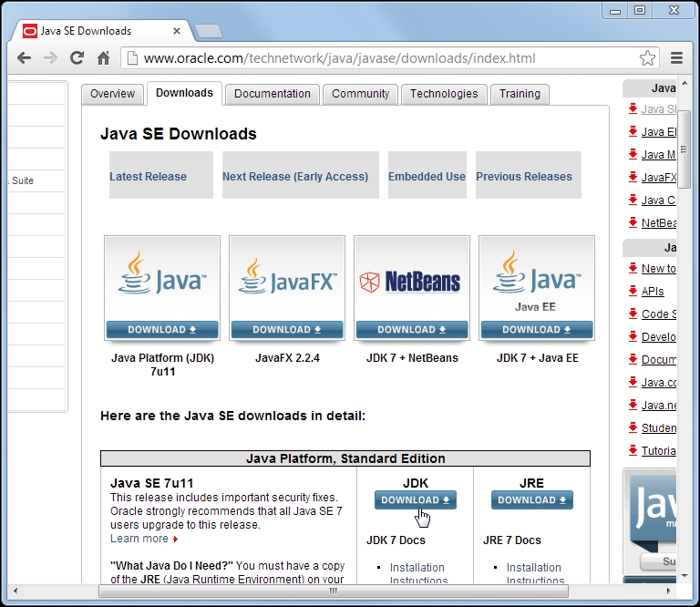
Task: Switch to the Technologies tab
Action: (444, 94)
